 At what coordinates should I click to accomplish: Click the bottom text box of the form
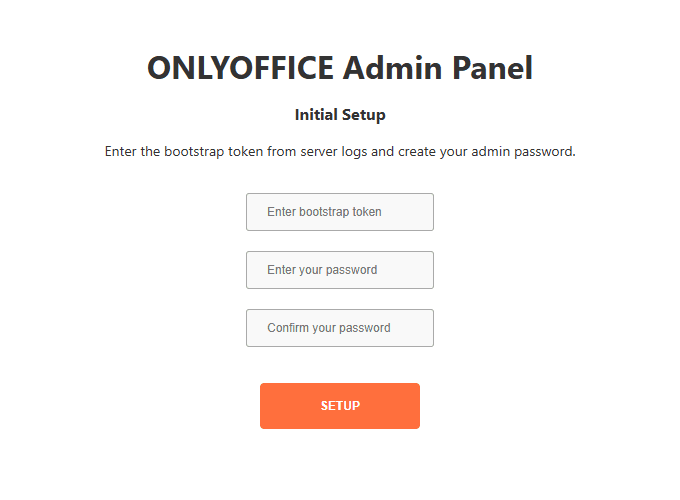[340, 328]
